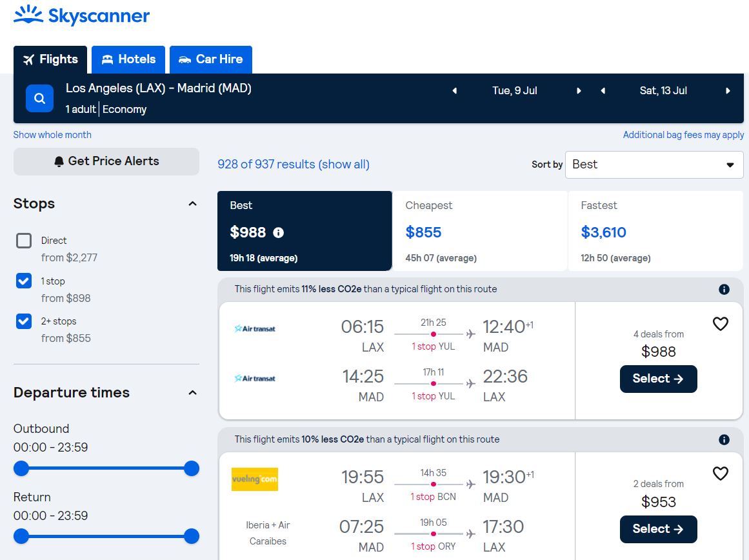Switch to the Flights tab

coord(50,60)
